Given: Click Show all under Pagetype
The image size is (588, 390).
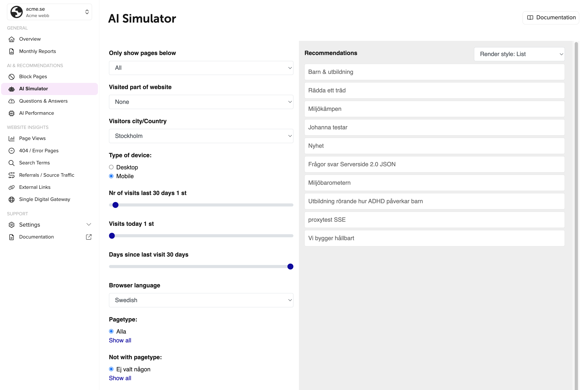Looking at the screenshot, I should coord(120,340).
